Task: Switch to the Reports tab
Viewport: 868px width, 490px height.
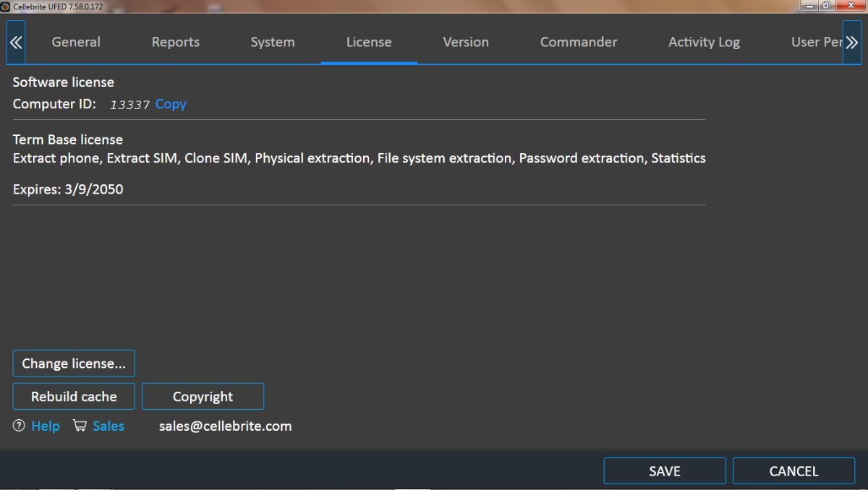Action: (176, 42)
